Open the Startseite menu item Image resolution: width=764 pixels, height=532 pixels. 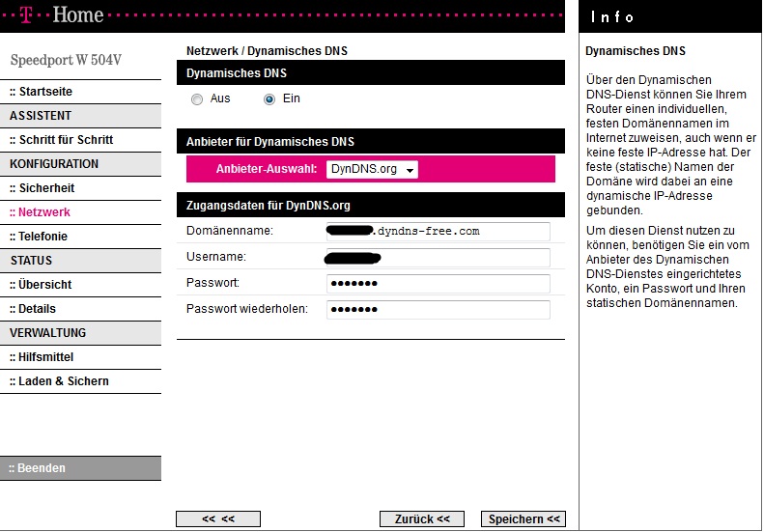click(42, 92)
